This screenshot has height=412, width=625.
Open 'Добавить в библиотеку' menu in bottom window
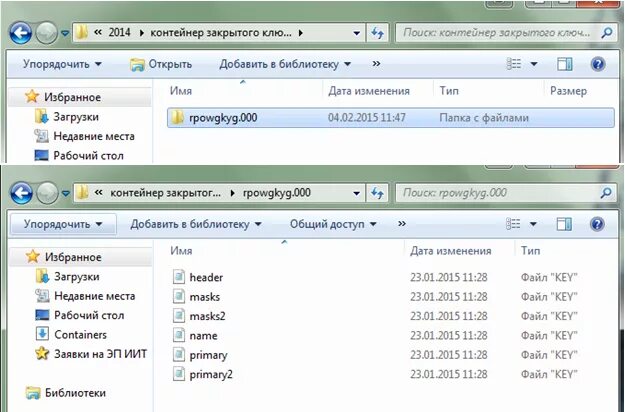click(x=196, y=224)
